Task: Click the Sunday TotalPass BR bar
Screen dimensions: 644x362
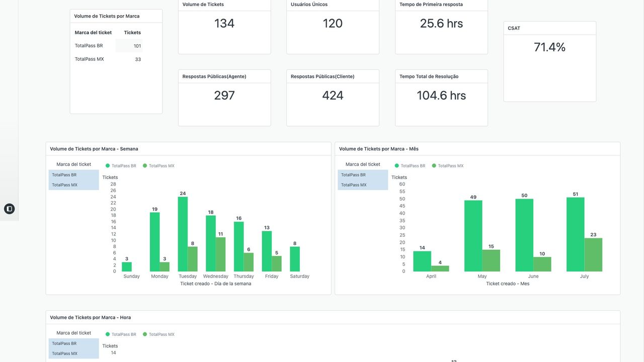Action: [127, 267]
